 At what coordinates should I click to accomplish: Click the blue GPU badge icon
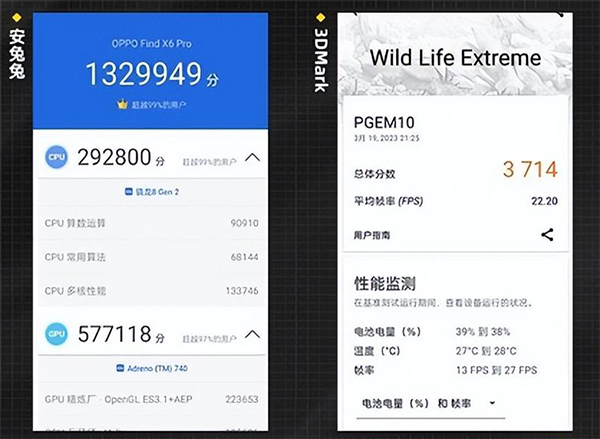click(58, 333)
